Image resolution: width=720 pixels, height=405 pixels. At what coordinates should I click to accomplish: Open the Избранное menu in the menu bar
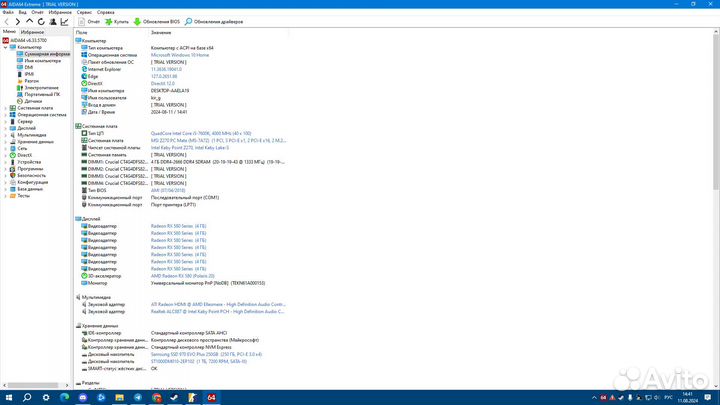pyautogui.click(x=60, y=12)
